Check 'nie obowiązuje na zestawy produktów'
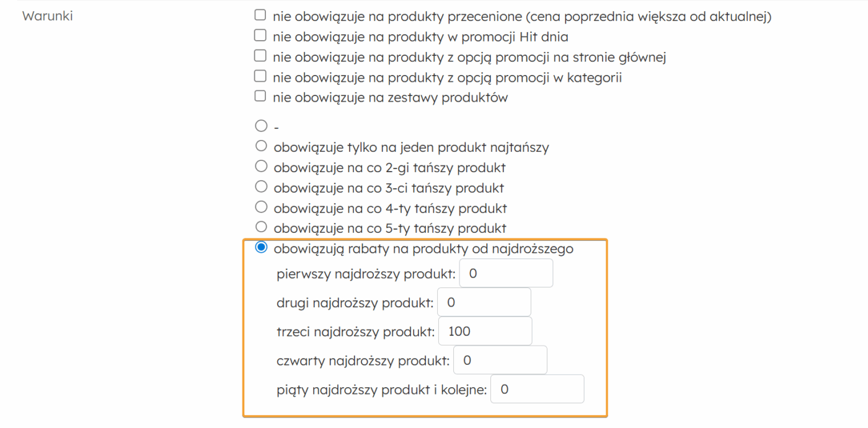The image size is (868, 428). pyautogui.click(x=260, y=97)
